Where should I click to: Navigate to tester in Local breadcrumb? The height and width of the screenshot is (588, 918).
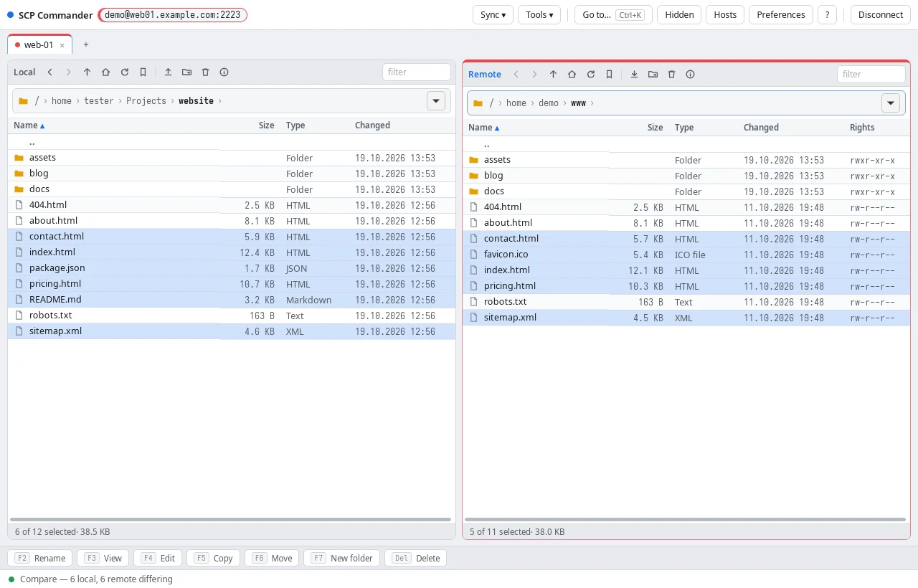tap(99, 101)
